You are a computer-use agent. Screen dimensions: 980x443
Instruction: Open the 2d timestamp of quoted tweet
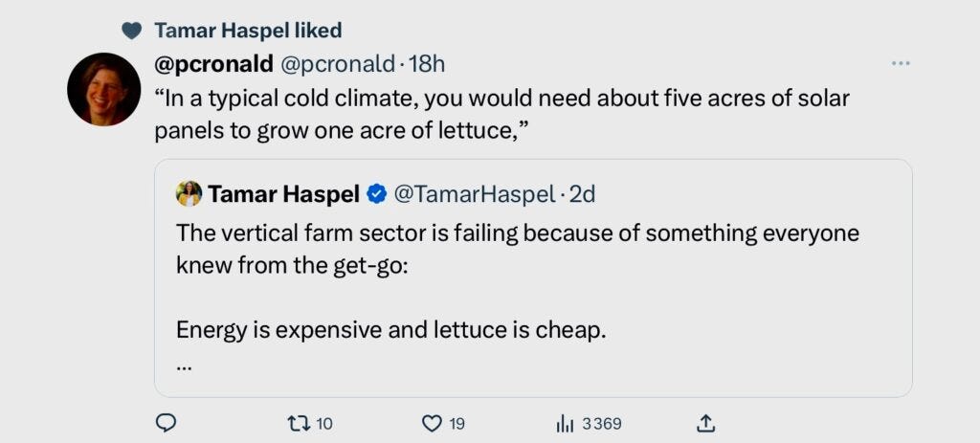coord(583,194)
